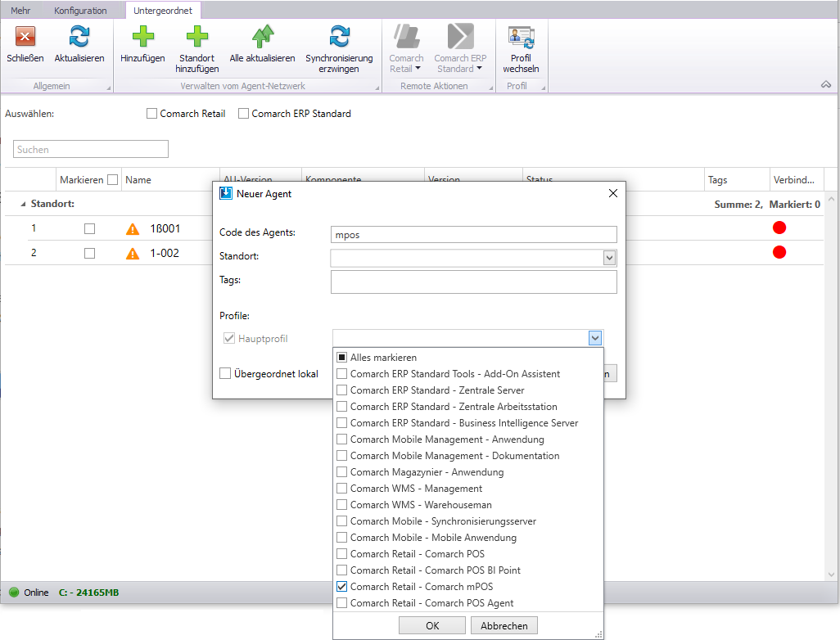Click the red connection dot for row 1
Screen dimensions: 840x640
coord(779,228)
